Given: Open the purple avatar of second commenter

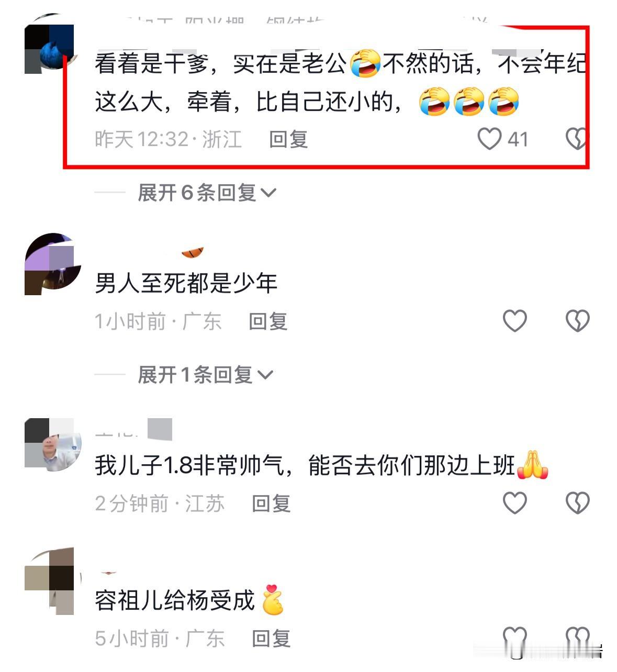Looking at the screenshot, I should (52, 264).
